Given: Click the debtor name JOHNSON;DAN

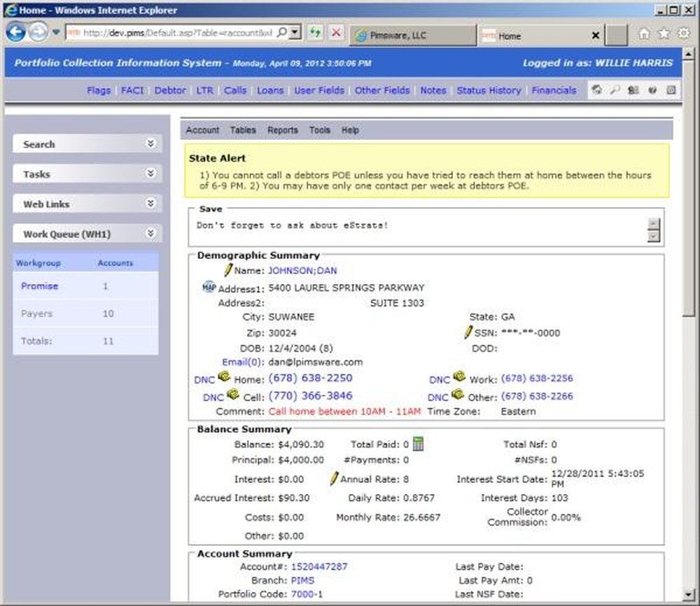Looking at the screenshot, I should 302,270.
